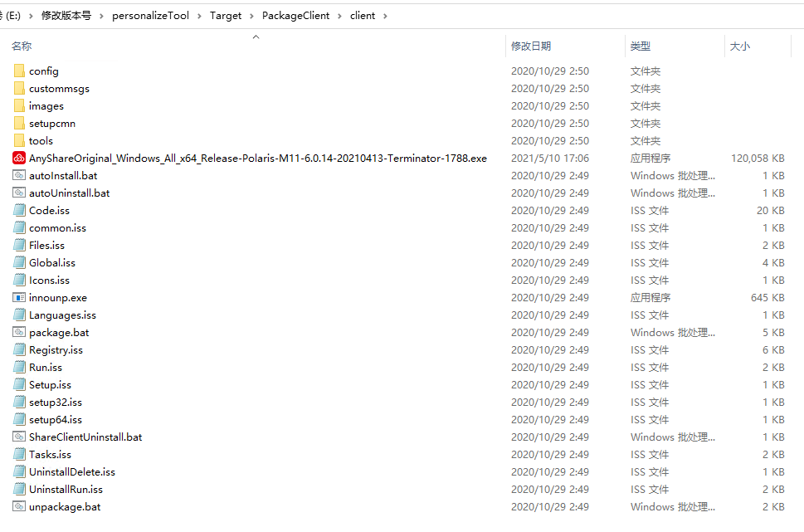Select the tools folder icon
This screenshot has width=804, height=532.
pos(19,140)
